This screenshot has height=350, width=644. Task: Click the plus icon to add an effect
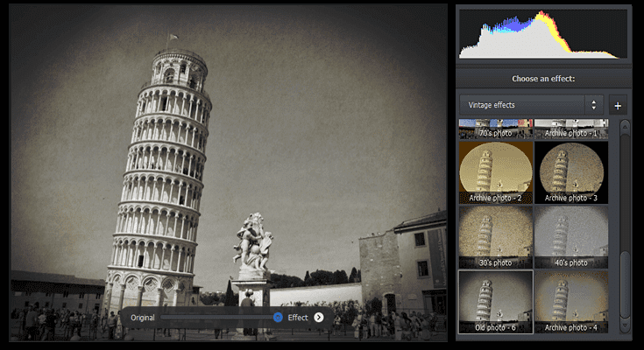coord(618,105)
